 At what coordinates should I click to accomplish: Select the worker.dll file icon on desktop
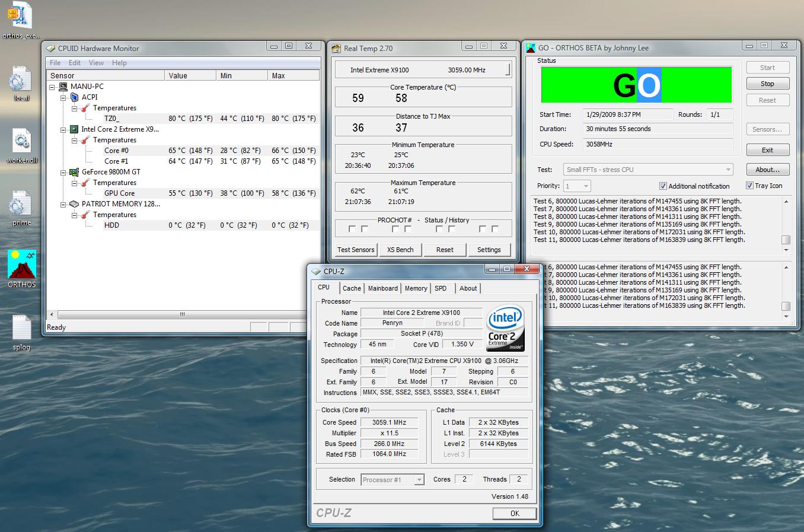click(x=21, y=142)
